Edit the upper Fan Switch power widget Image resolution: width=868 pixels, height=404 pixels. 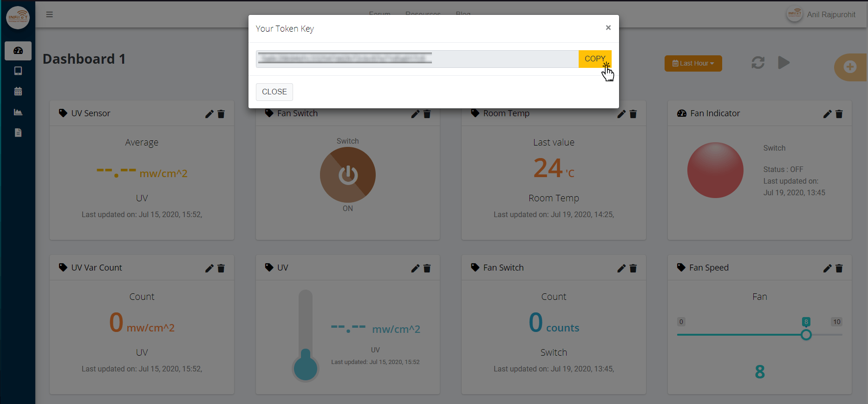click(x=415, y=114)
